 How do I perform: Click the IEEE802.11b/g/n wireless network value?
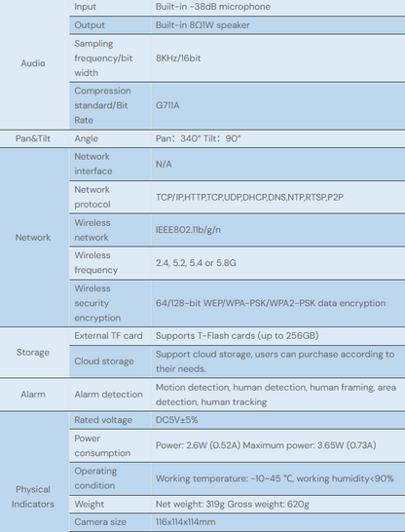pos(188,230)
